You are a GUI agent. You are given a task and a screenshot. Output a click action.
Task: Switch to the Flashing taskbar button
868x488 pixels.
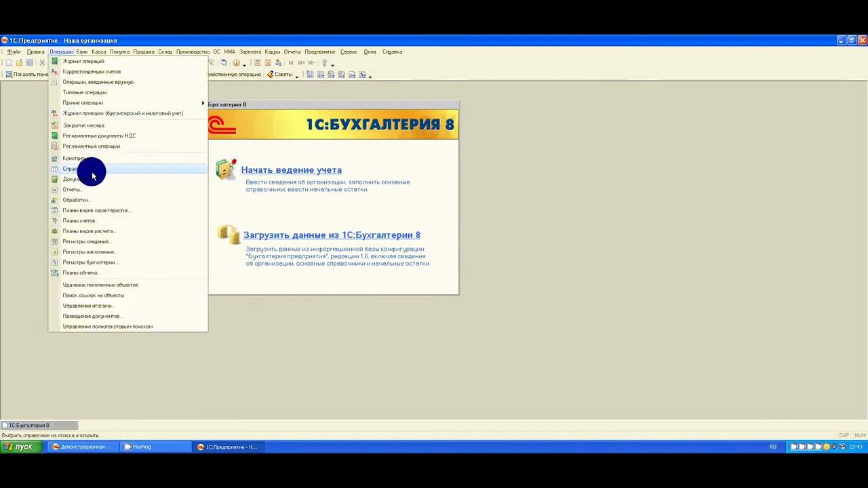click(x=157, y=447)
